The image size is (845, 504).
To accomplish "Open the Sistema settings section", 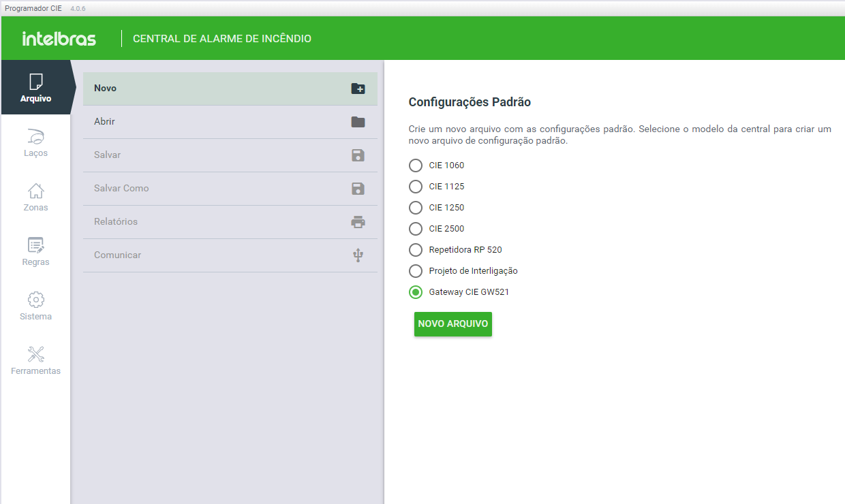I will 35,305.
